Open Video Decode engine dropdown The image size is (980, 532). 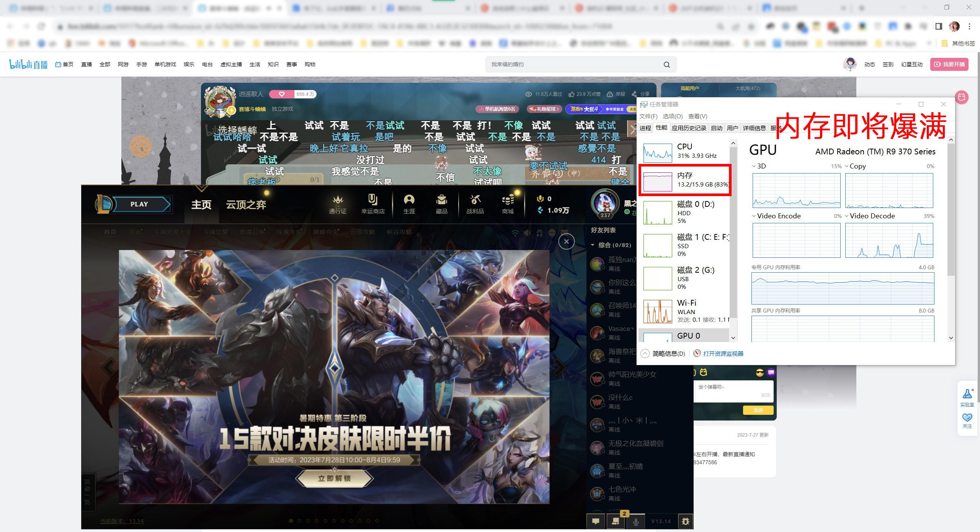point(846,216)
